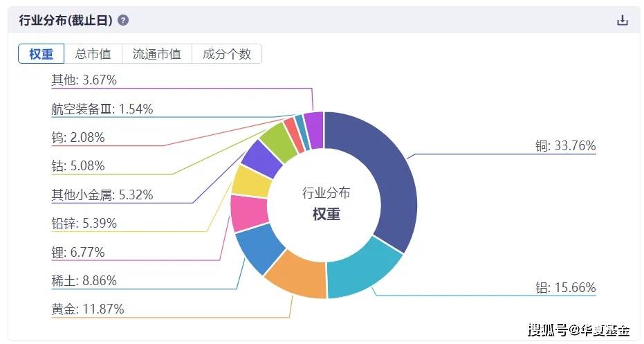Open the 流通市值 tab
This screenshot has width=644, height=344.
click(x=156, y=54)
